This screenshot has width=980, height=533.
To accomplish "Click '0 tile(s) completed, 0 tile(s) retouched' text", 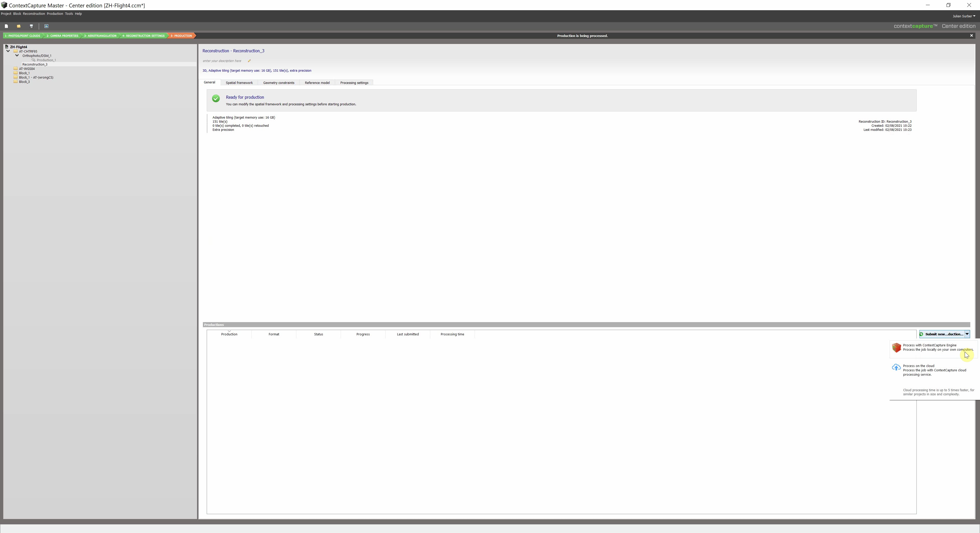I will [x=240, y=126].
